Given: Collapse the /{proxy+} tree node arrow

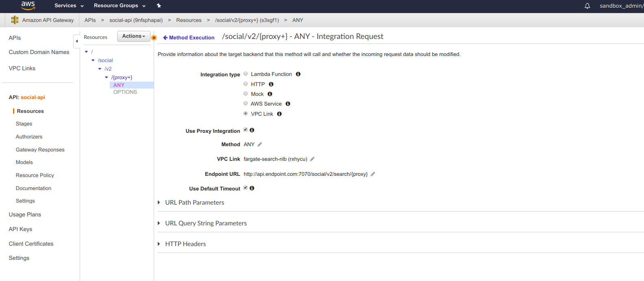Looking at the screenshot, I should click(107, 78).
